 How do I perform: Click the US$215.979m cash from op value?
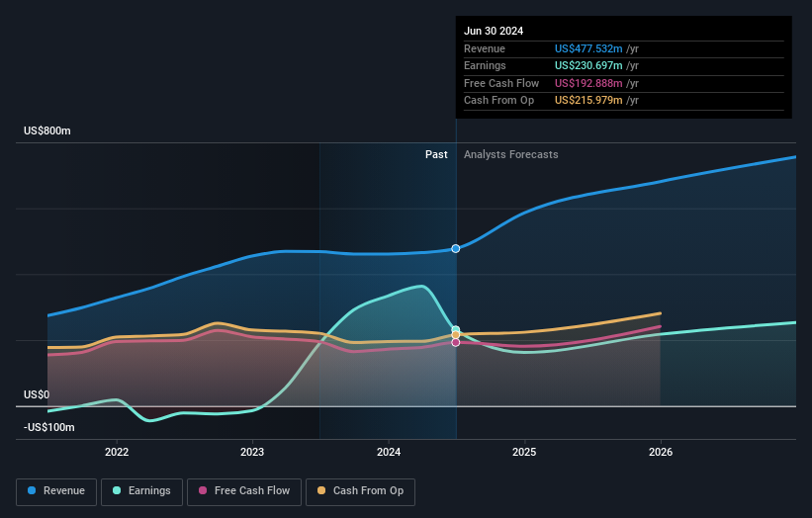coord(588,101)
